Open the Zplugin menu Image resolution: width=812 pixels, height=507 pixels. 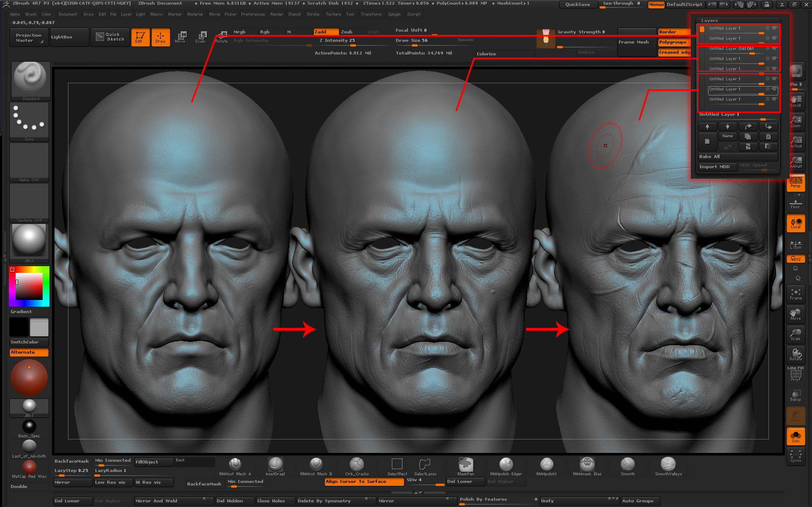coord(394,14)
